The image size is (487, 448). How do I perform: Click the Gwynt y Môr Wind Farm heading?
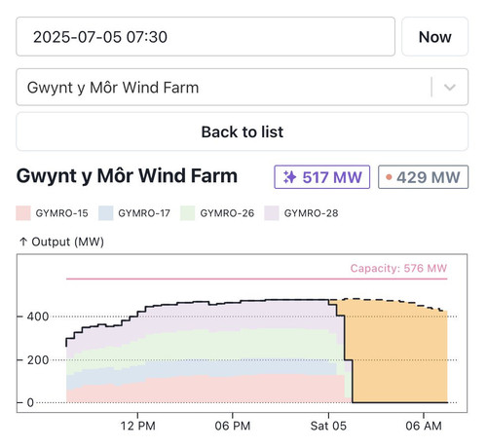[127, 176]
